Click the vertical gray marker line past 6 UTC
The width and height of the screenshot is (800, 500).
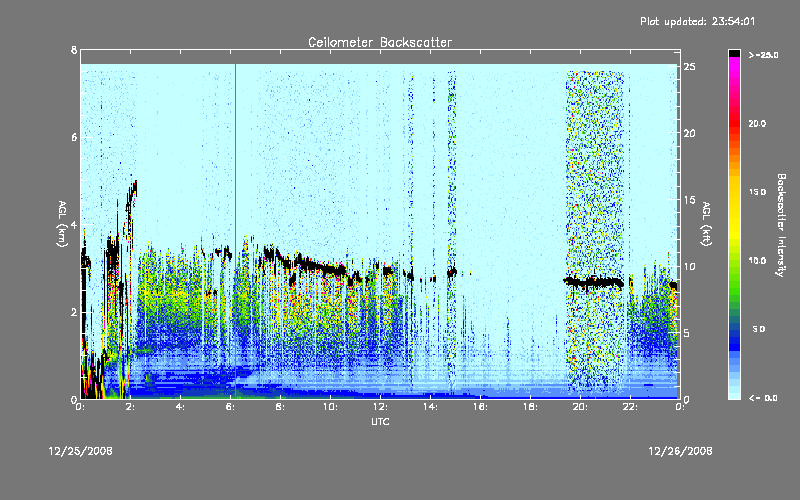coord(235,231)
